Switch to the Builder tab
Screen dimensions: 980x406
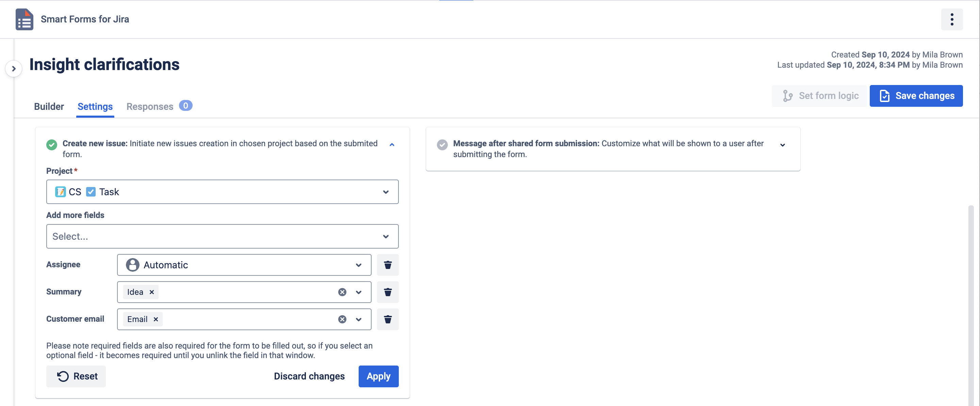click(x=49, y=106)
